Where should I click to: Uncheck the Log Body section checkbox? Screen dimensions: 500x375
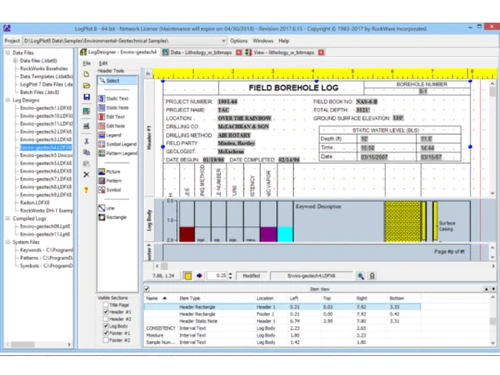[106, 326]
